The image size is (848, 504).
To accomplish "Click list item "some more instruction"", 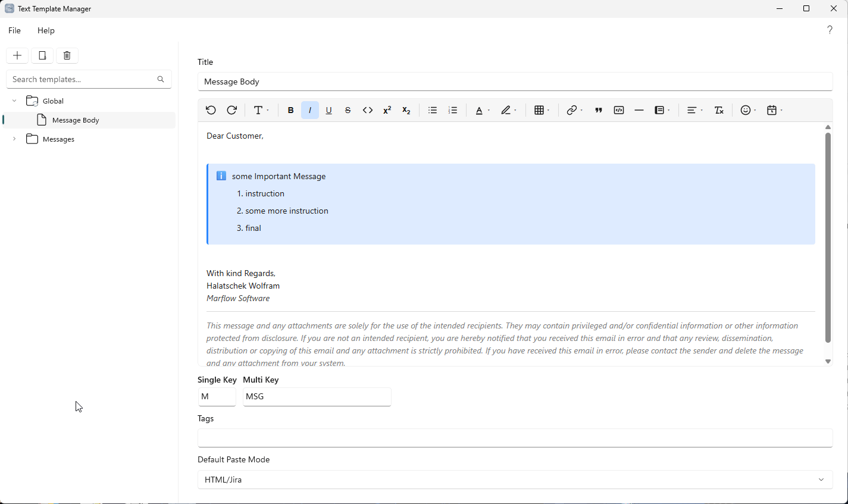I will (x=287, y=211).
